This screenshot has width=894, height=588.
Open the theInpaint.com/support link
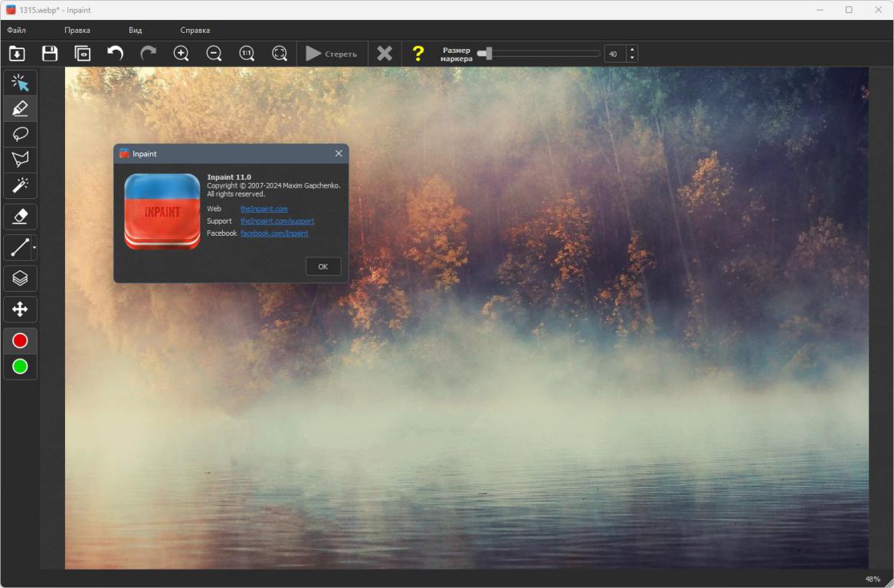(x=277, y=221)
